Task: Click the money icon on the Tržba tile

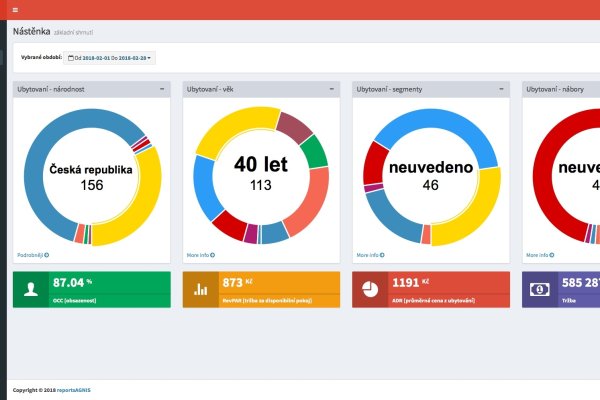Action: [540, 289]
